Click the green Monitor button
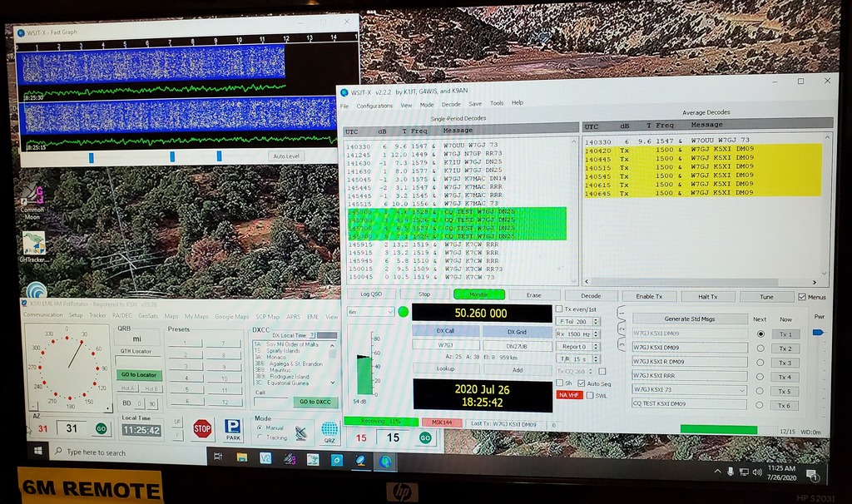852x504 pixels. pos(478,294)
